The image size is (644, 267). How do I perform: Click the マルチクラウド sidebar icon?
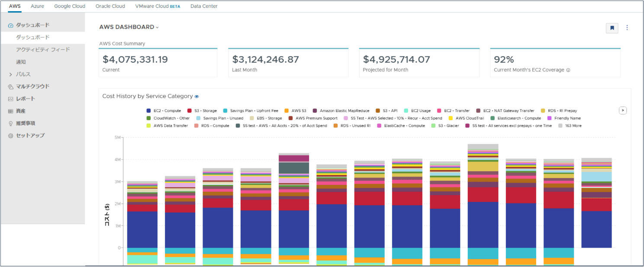click(11, 86)
